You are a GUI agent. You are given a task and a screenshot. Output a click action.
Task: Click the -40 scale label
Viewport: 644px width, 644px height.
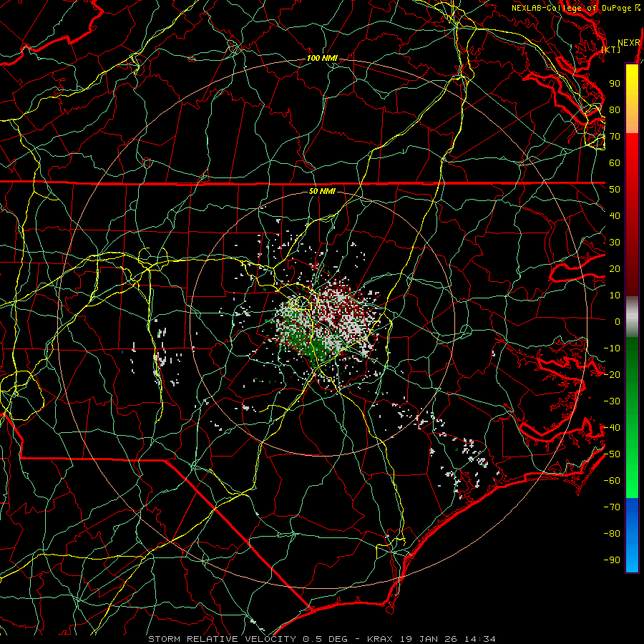click(x=612, y=428)
